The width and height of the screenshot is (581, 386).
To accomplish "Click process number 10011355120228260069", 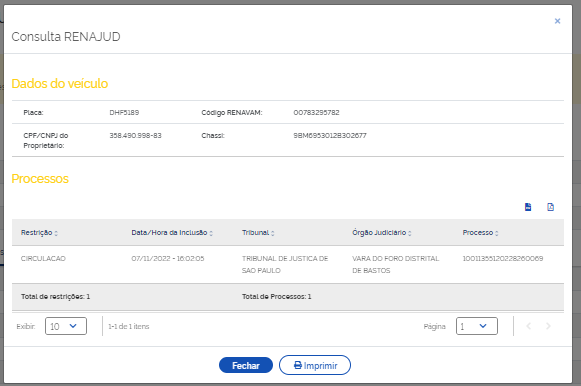I will coord(503,259).
